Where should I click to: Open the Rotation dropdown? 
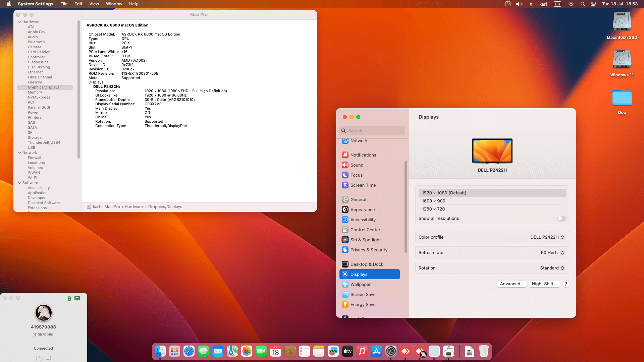552,268
